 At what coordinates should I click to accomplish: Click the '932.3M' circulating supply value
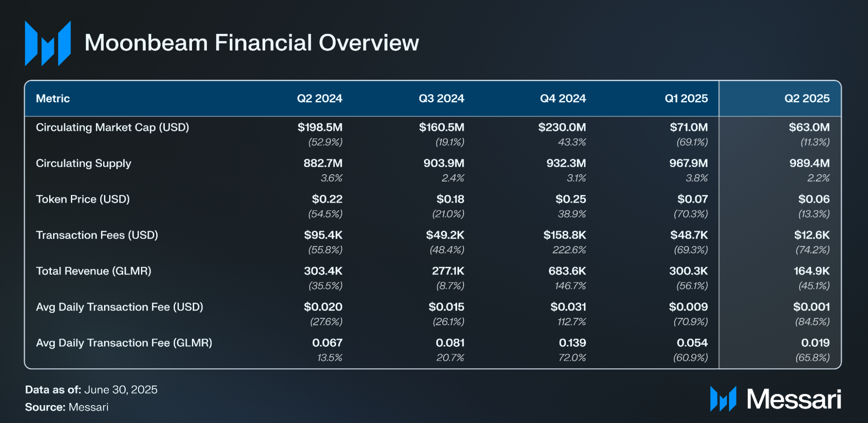(566, 163)
